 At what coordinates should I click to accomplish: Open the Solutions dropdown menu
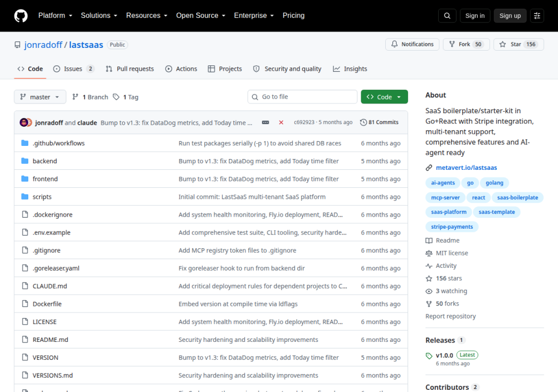click(x=99, y=16)
